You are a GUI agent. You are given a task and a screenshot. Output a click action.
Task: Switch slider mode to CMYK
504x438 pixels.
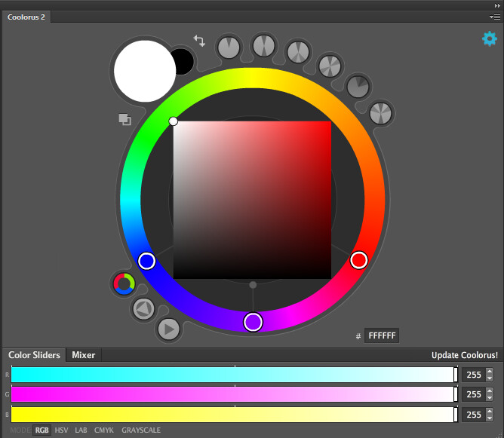(x=104, y=430)
